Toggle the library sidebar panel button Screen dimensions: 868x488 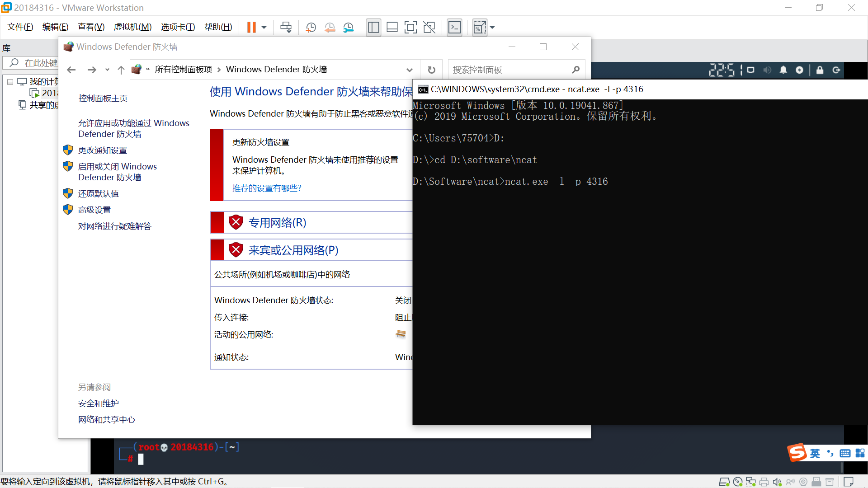coord(373,28)
